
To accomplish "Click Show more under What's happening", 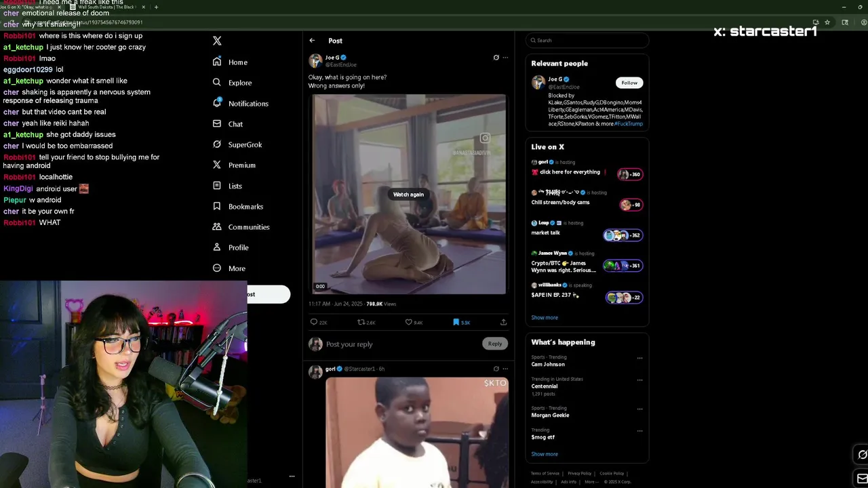I will tap(545, 454).
